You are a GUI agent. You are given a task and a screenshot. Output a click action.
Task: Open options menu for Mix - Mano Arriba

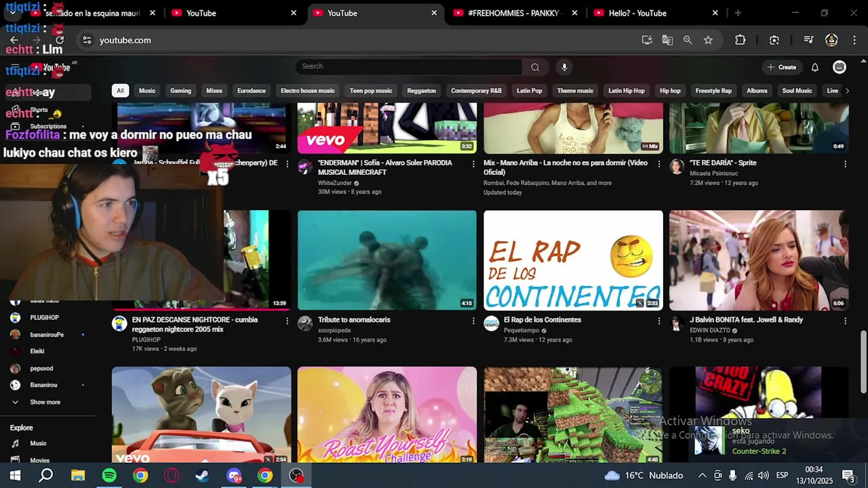pos(658,164)
